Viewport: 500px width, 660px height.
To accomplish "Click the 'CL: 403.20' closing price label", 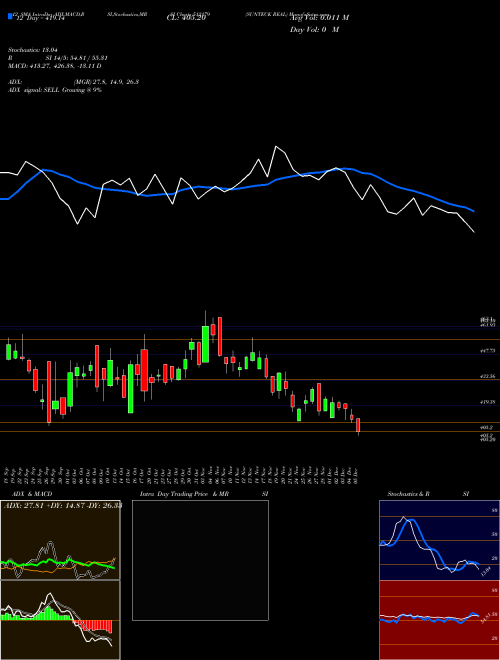I will [186, 18].
